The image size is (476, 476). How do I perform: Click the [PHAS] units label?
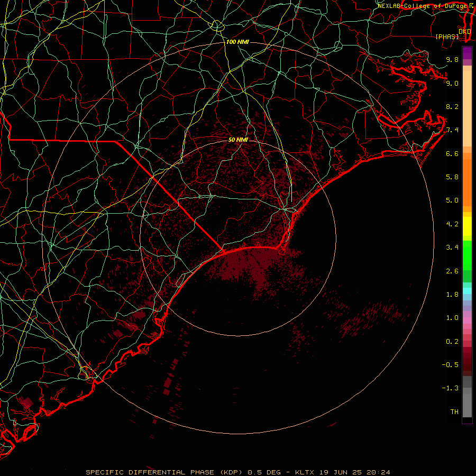coord(447,36)
